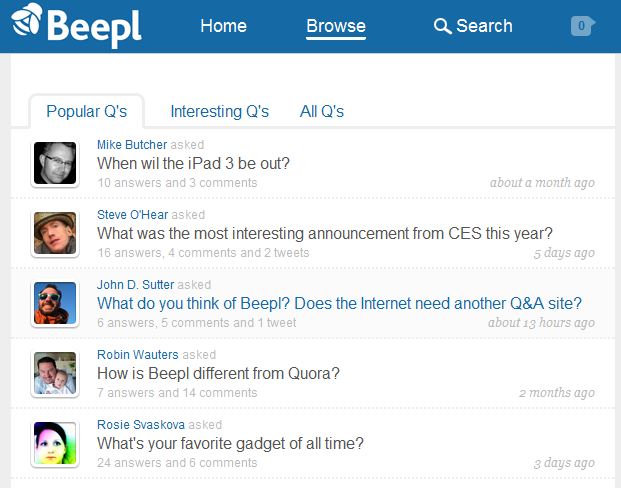Viewport: 621px width, 488px height.
Task: Read "What do you think of Beepl" question
Action: pos(339,303)
